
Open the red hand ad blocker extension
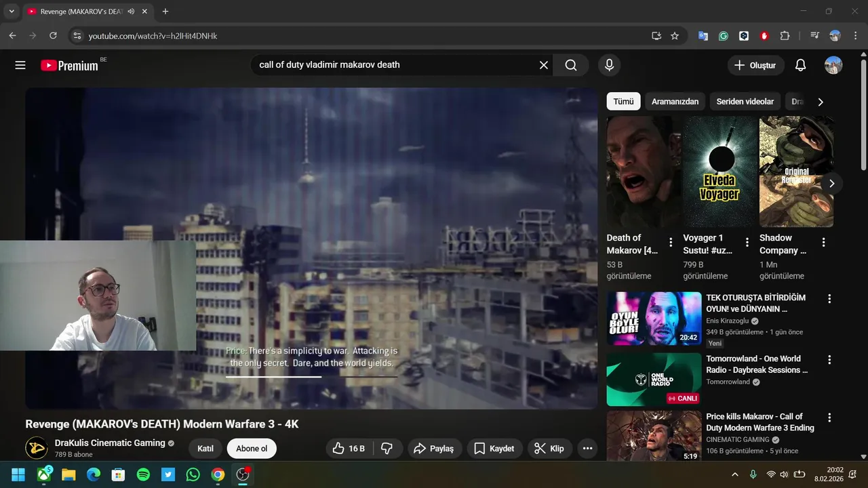[x=764, y=36]
